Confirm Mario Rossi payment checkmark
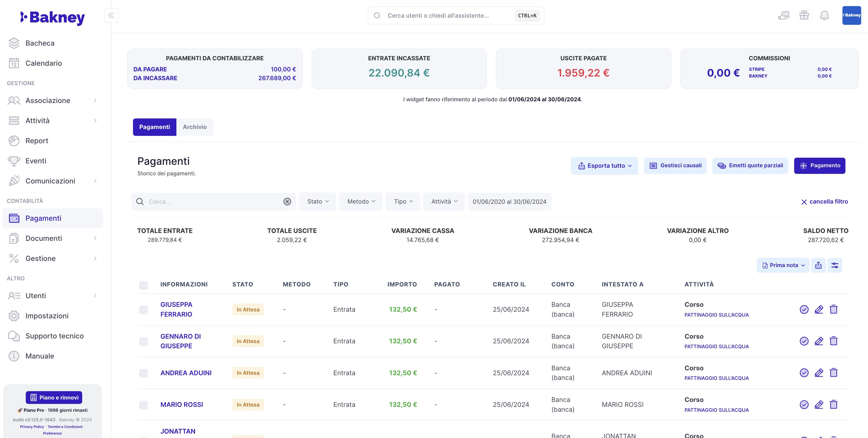The height and width of the screenshot is (438, 868). point(804,404)
